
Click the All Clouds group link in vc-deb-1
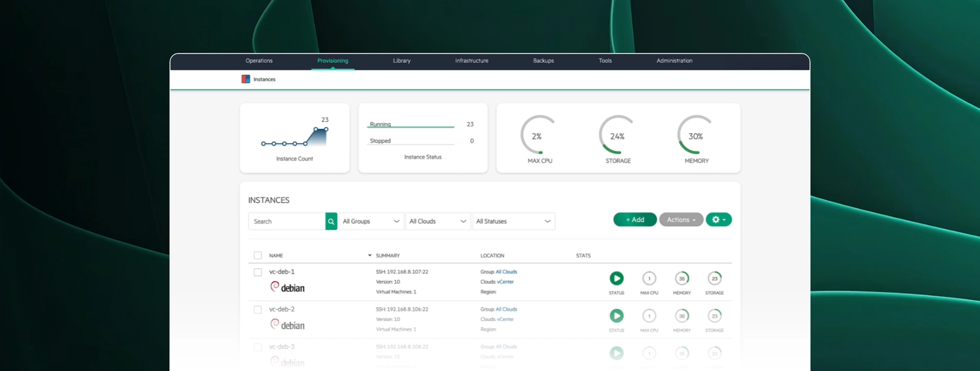tap(506, 272)
